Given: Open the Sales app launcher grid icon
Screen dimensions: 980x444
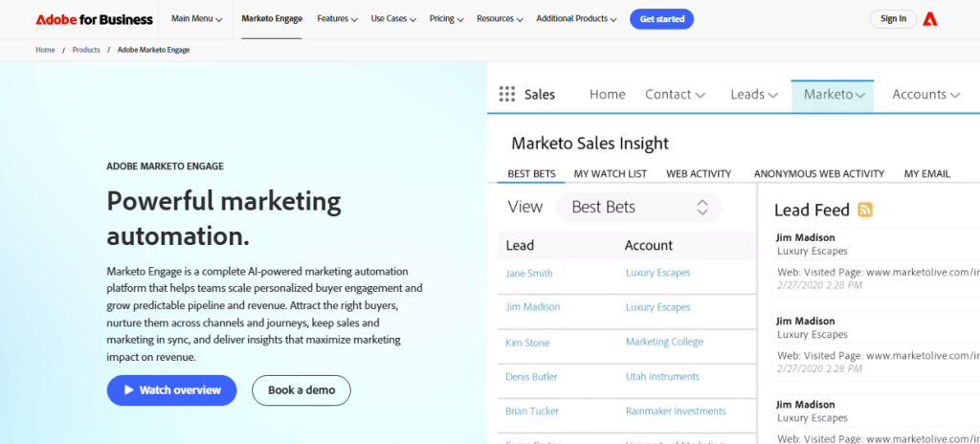Looking at the screenshot, I should [x=507, y=95].
